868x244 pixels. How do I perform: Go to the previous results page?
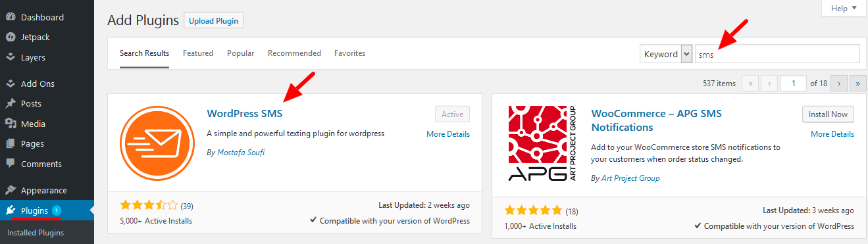(770, 84)
